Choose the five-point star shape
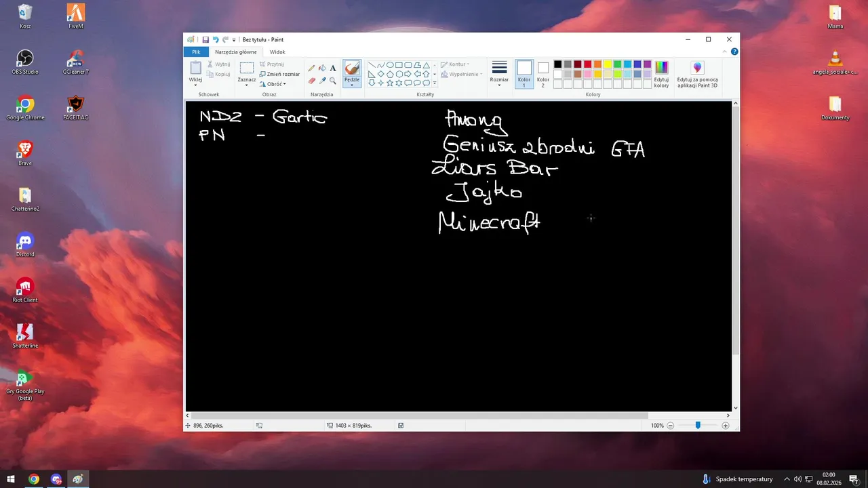Screen dimensions: 868x488 pyautogui.click(x=390, y=83)
